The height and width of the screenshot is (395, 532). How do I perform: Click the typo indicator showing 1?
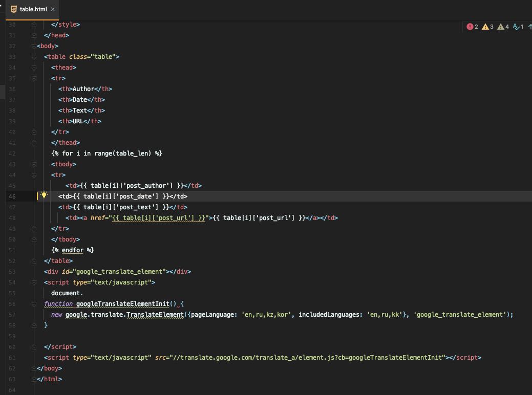pos(518,27)
